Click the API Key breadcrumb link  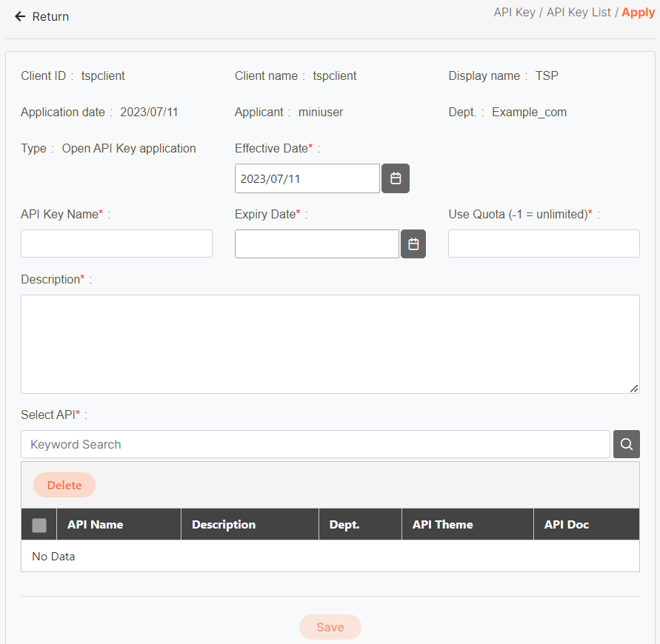[x=514, y=13]
